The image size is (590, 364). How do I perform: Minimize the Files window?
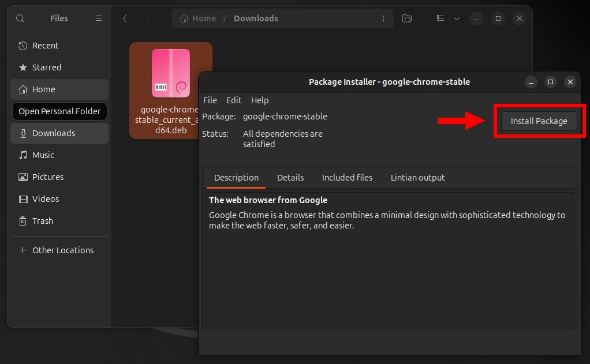(x=477, y=18)
